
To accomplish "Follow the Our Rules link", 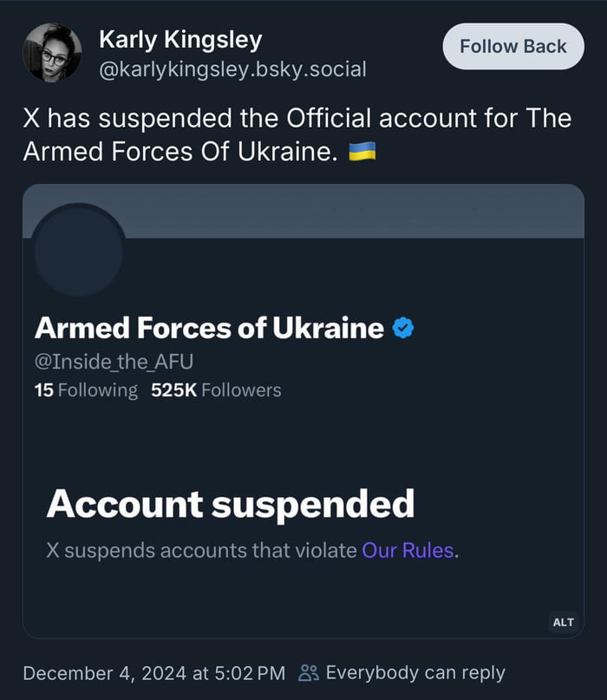I will coord(408,550).
